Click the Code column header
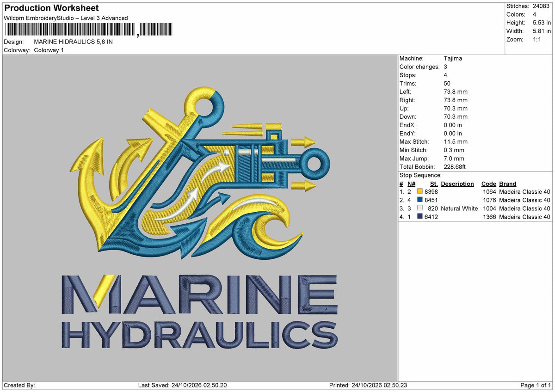The height and width of the screenshot is (392, 555). [x=489, y=184]
